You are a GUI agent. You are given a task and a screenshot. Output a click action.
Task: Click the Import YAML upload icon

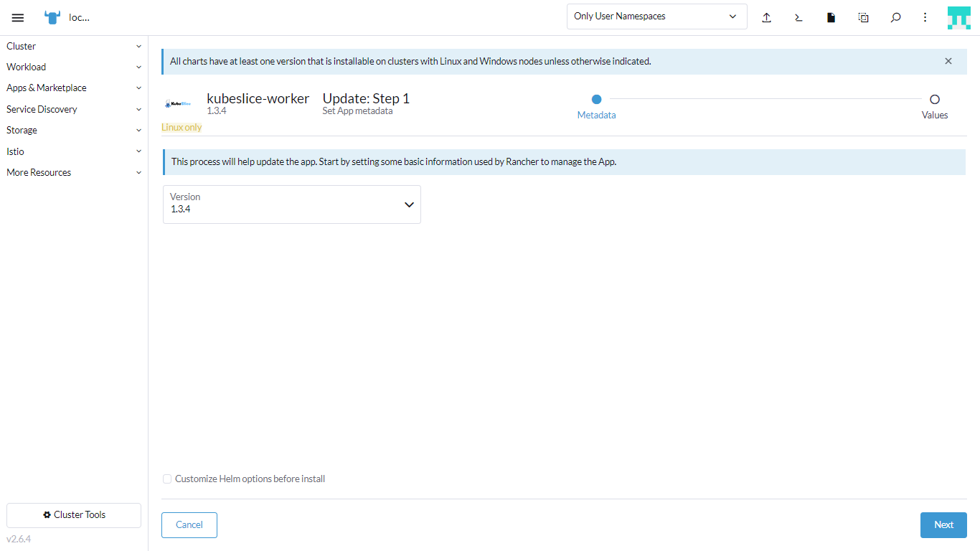766,18
